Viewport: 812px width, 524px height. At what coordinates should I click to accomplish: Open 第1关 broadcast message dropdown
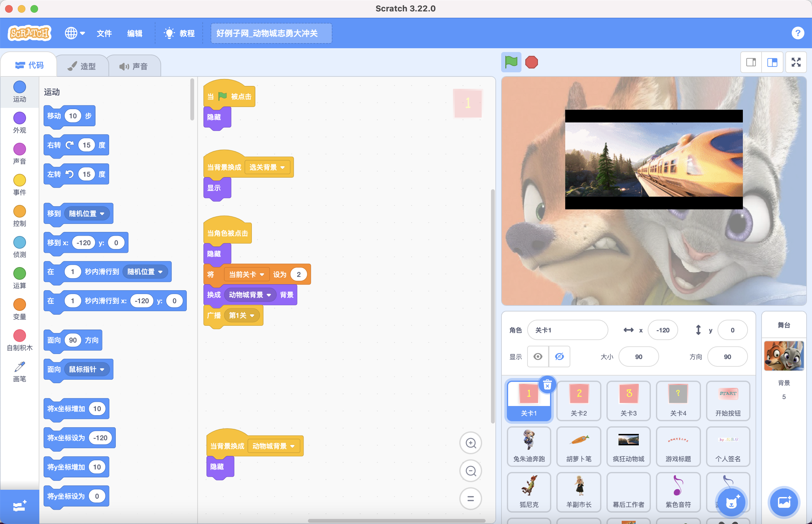[x=241, y=315]
